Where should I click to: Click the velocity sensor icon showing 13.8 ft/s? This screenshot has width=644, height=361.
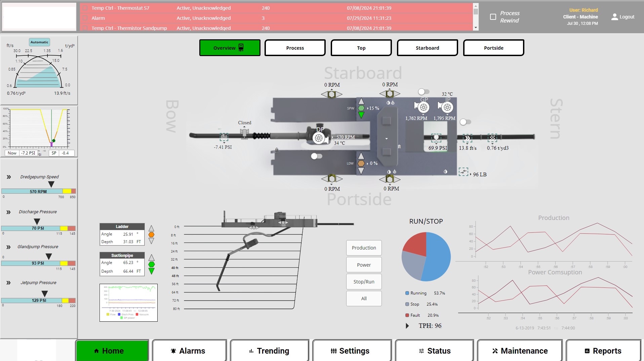pyautogui.click(x=467, y=138)
